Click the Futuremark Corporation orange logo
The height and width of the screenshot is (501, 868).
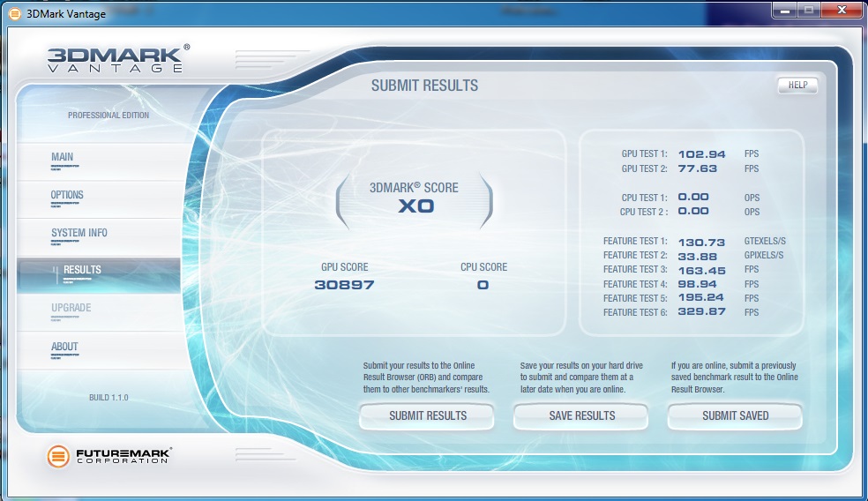pos(58,456)
